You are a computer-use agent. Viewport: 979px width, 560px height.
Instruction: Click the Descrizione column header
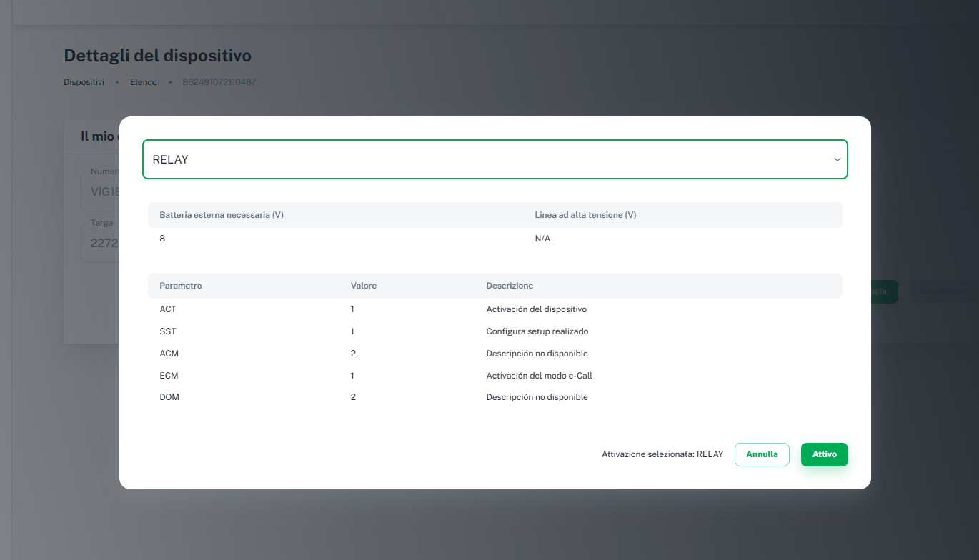510,286
